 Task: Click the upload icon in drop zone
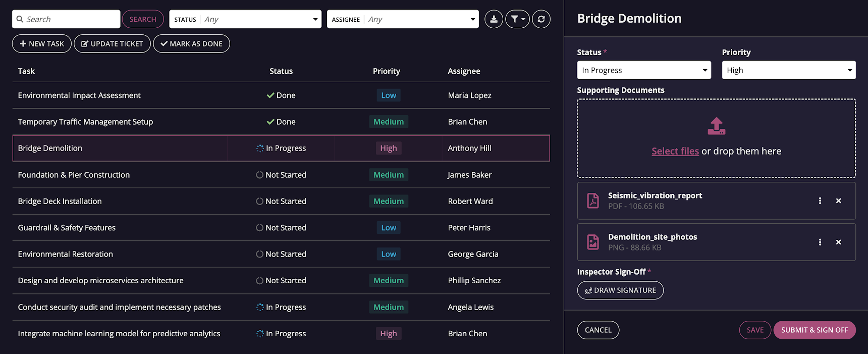point(716,126)
